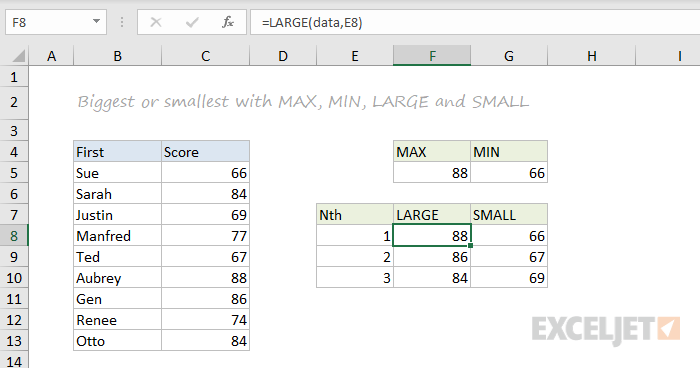
Task: Click the LARGE result 86 in row 9
Action: pyautogui.click(x=432, y=257)
